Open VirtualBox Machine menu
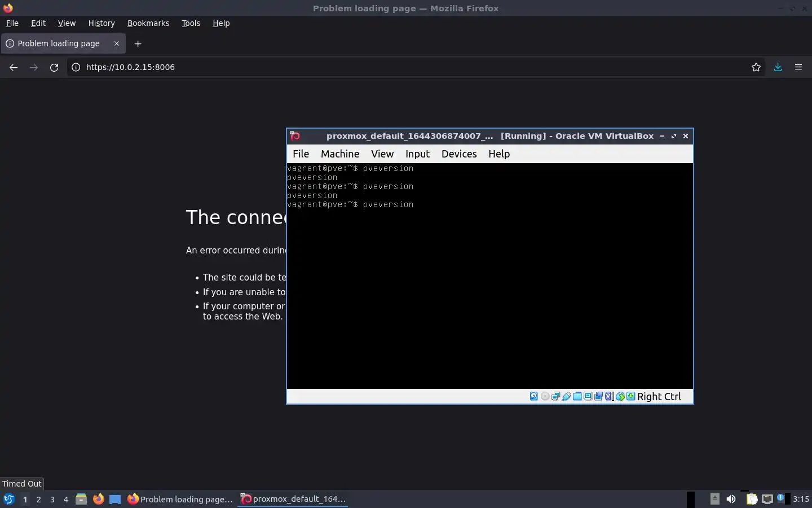Screen dimensions: 812x508 340,154
